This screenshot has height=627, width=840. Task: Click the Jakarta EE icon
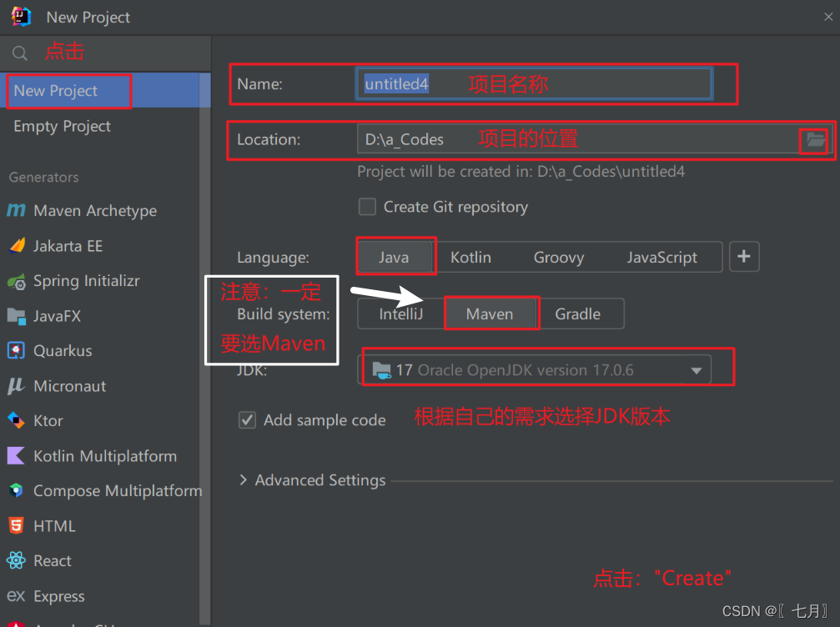click(x=18, y=246)
